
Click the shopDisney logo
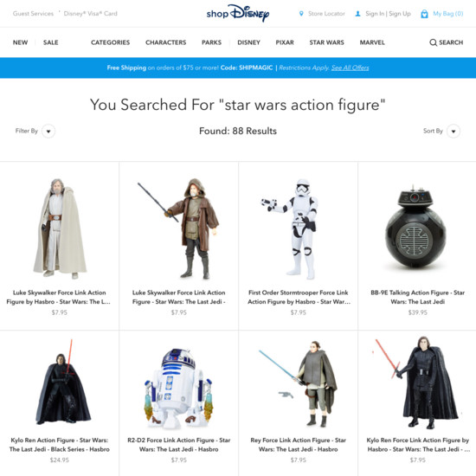click(238, 13)
